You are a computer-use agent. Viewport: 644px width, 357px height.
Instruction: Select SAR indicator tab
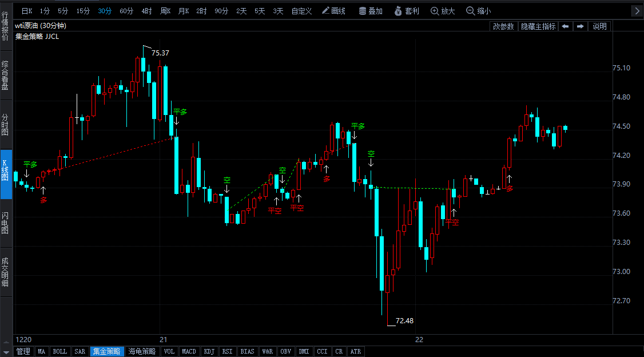[x=79, y=352]
